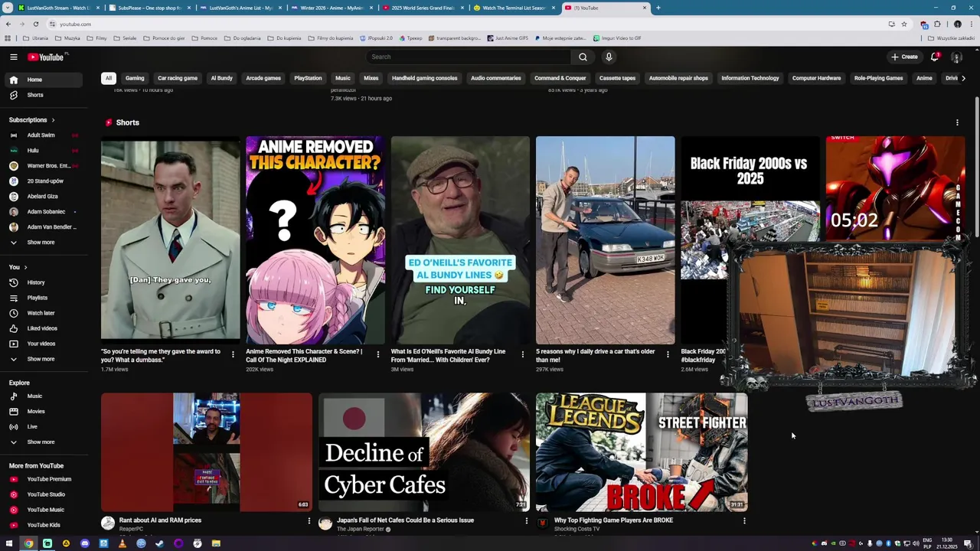The height and width of the screenshot is (551, 980).
Task: Open Anime Removed This Character short thumbnail
Action: point(315,240)
